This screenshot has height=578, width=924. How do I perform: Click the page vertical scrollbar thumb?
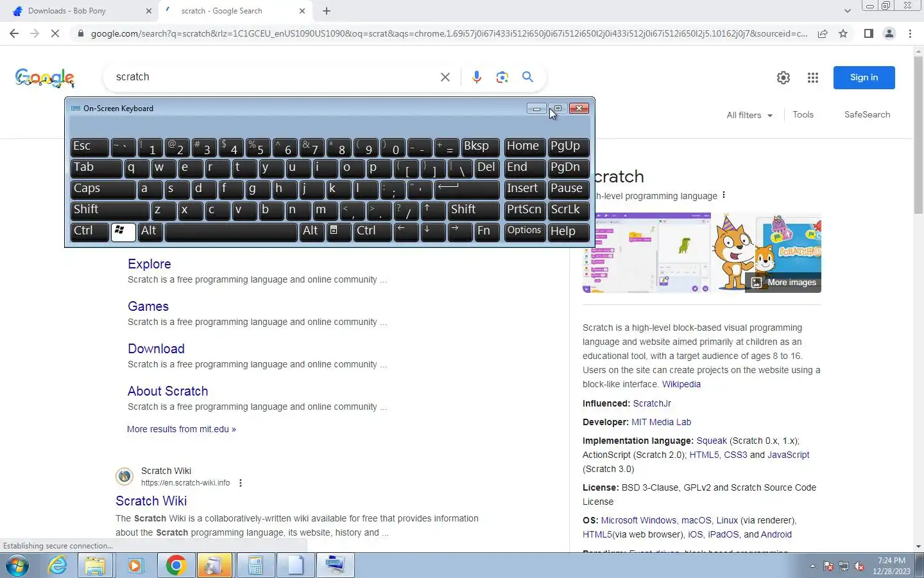[x=918, y=135]
